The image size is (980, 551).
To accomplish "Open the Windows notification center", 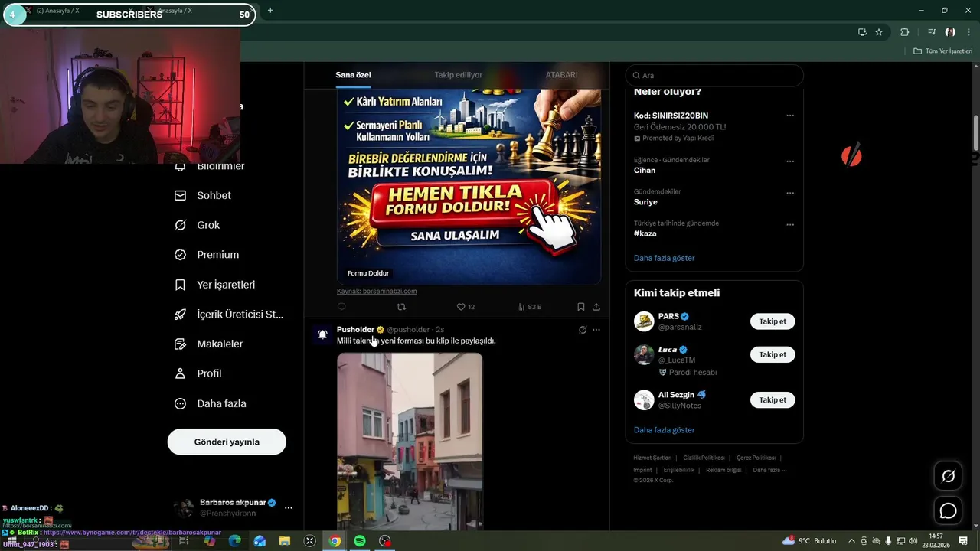I will (x=963, y=541).
